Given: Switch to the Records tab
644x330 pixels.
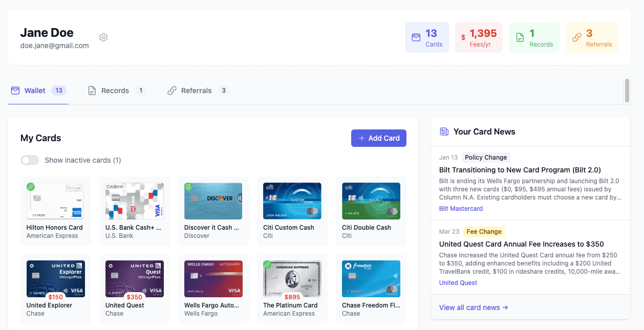Looking at the screenshot, I should [115, 90].
